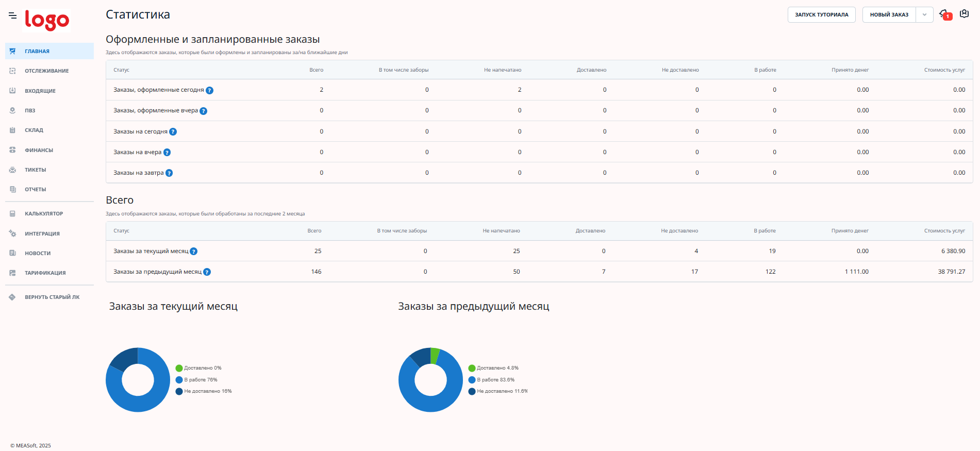Open notifications with the red badge icon

click(944, 14)
